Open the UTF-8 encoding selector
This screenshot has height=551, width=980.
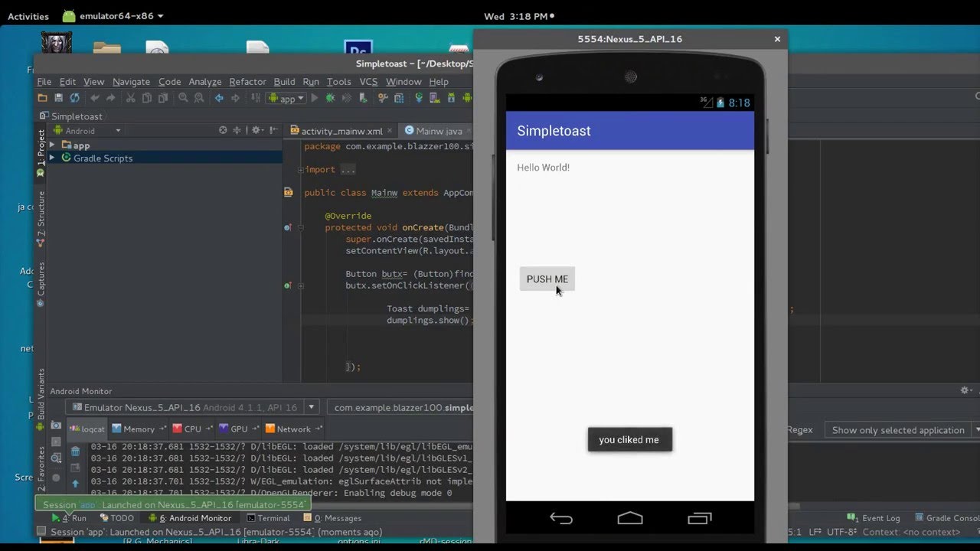(x=842, y=531)
